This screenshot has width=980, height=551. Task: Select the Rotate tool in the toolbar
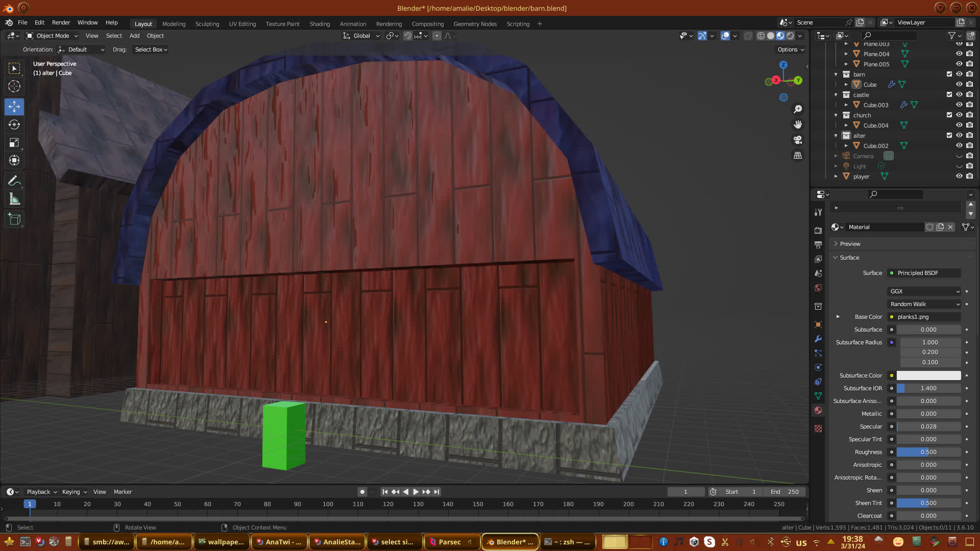[14, 124]
